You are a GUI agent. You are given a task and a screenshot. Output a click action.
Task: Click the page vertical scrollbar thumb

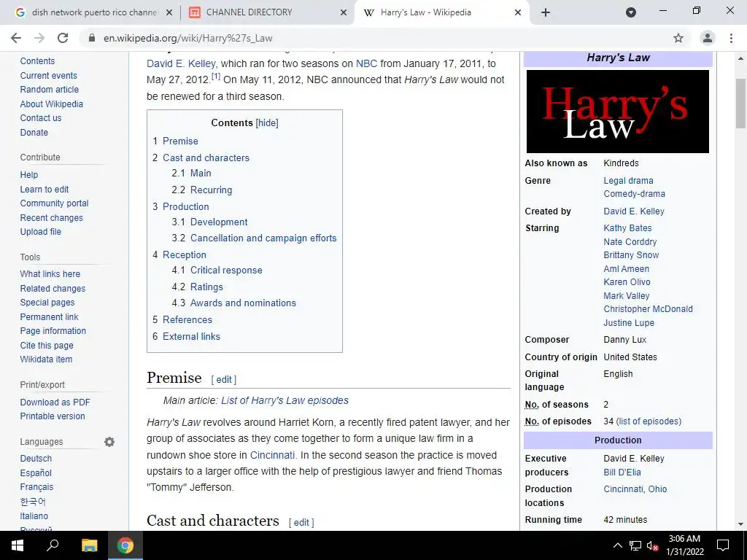740,104
